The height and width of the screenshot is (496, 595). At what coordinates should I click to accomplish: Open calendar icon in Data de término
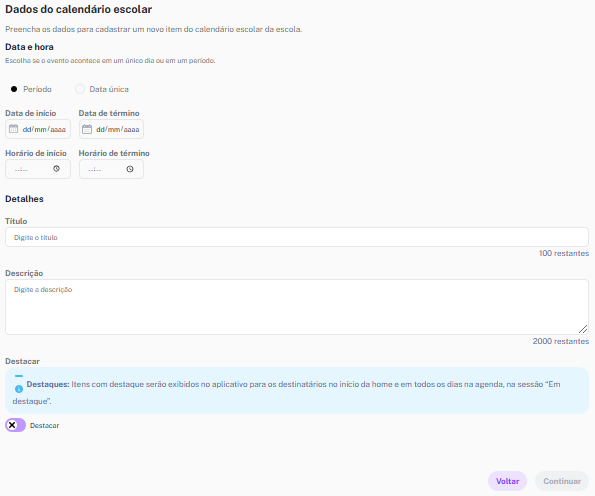click(87, 129)
